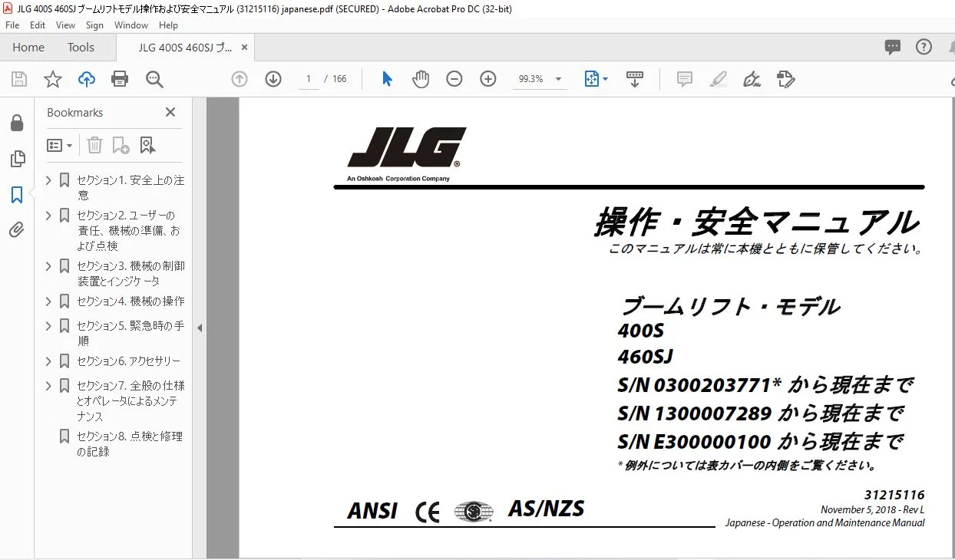This screenshot has width=955, height=560.
Task: Add a sticky note comment
Action: coord(685,79)
